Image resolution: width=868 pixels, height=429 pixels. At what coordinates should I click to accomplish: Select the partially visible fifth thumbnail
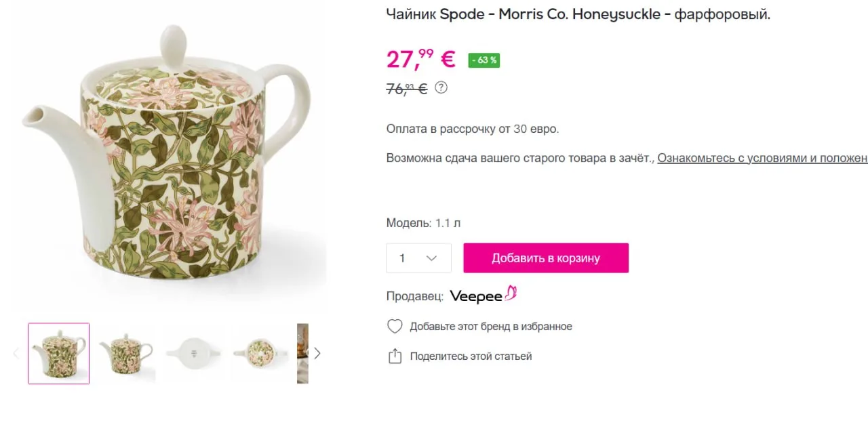(x=302, y=353)
